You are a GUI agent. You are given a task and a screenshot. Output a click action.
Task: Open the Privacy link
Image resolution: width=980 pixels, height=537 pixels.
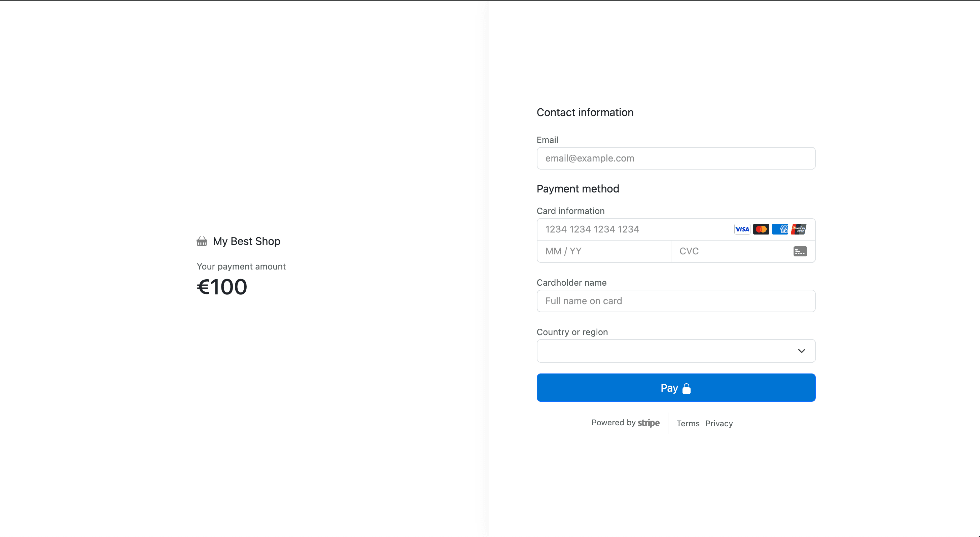(x=719, y=423)
